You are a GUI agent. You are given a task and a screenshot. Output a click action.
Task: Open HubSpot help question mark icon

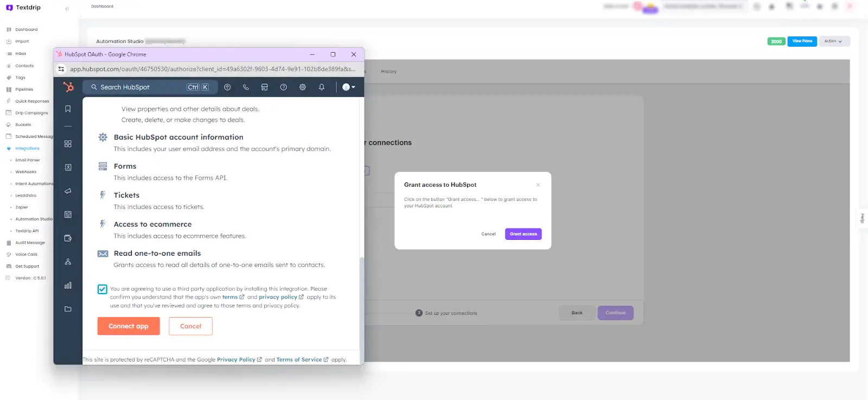point(283,87)
